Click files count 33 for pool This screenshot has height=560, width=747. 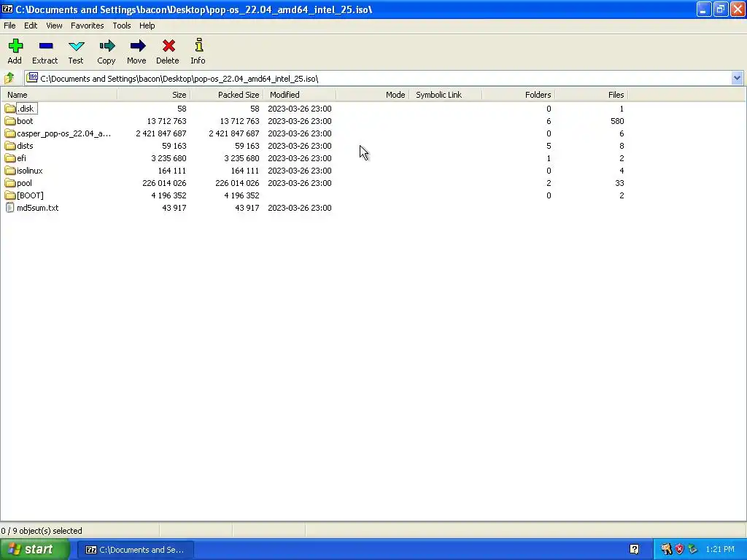tap(619, 183)
